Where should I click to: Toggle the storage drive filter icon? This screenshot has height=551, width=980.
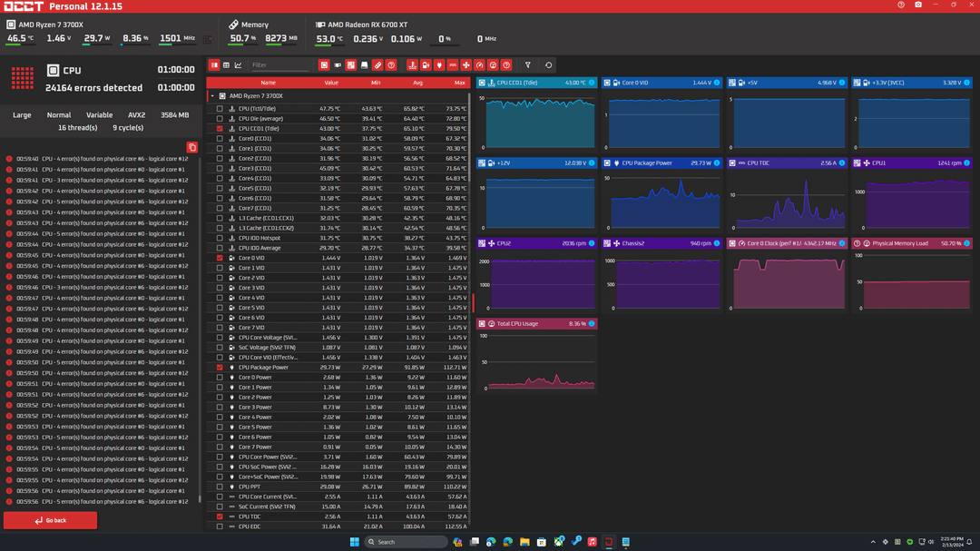click(x=365, y=65)
